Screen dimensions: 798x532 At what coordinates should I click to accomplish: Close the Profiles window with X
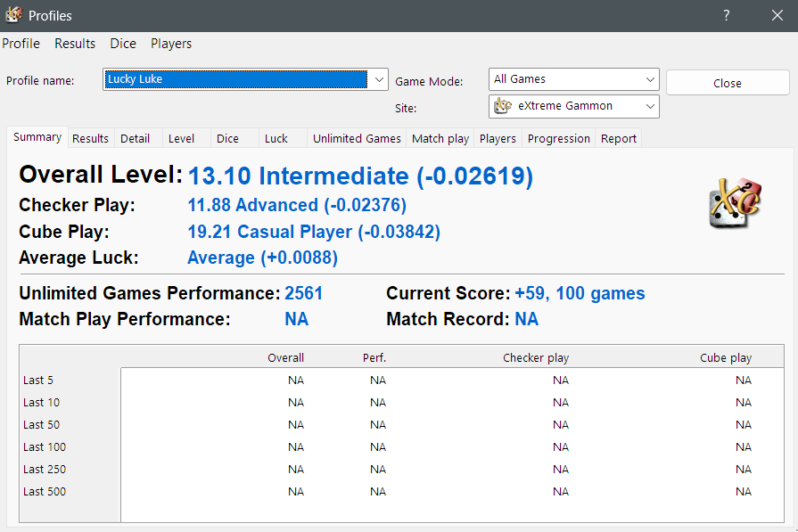pos(777,15)
